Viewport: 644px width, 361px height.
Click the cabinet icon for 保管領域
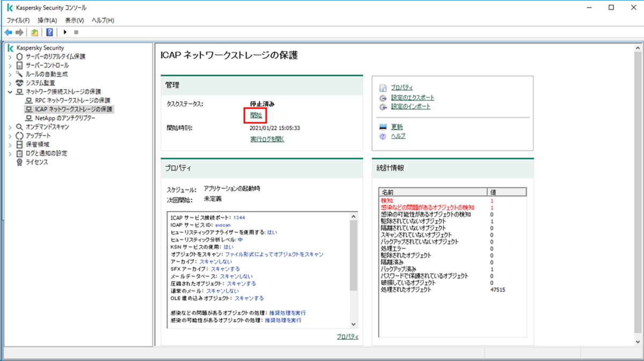pos(20,144)
